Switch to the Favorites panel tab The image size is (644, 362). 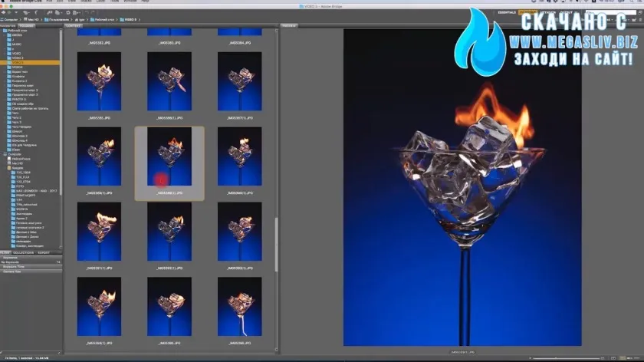point(8,25)
